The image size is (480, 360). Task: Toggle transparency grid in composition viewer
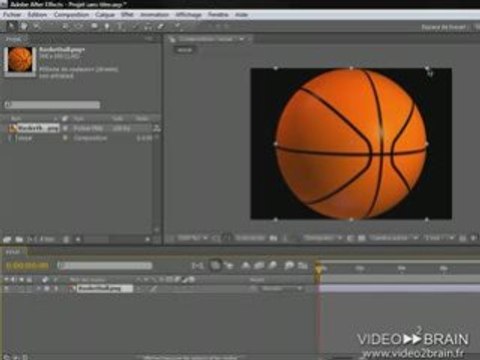tap(362, 238)
